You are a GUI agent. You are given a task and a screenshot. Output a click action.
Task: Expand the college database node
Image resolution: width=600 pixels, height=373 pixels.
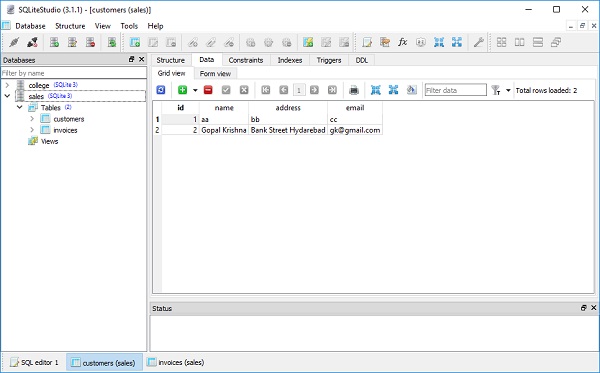7,85
